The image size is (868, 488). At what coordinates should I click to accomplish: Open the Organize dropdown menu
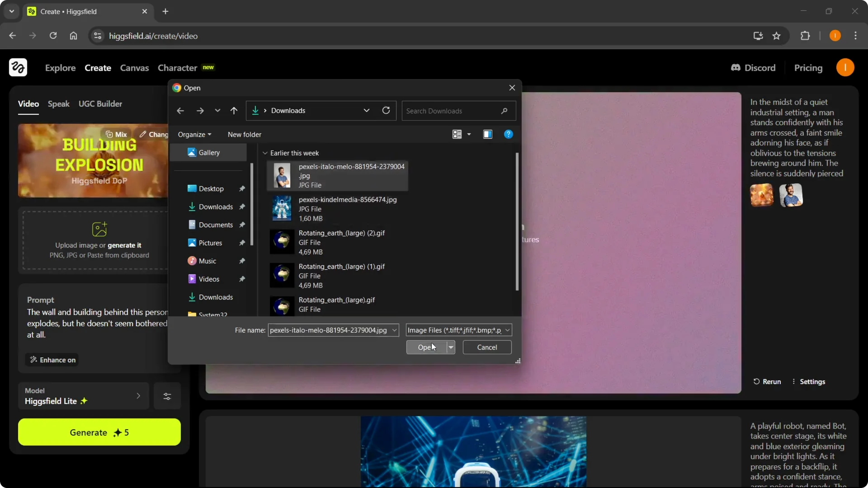[x=194, y=134]
